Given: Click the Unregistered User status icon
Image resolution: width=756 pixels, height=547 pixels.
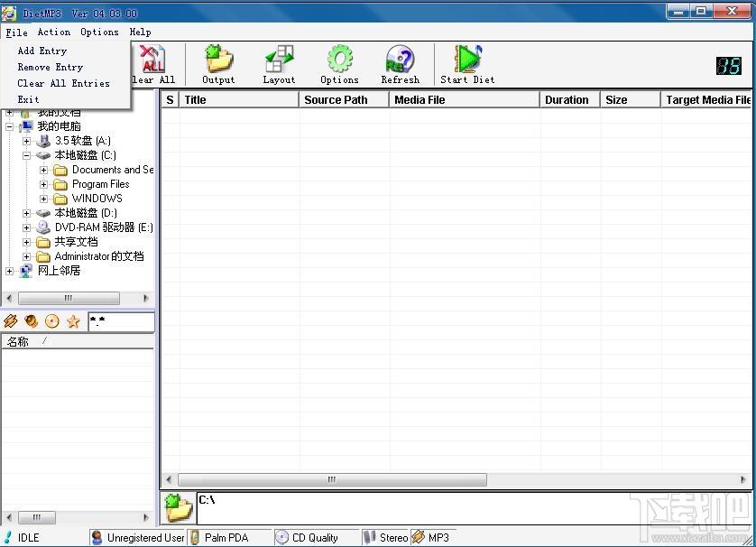Looking at the screenshot, I should pyautogui.click(x=97, y=537).
